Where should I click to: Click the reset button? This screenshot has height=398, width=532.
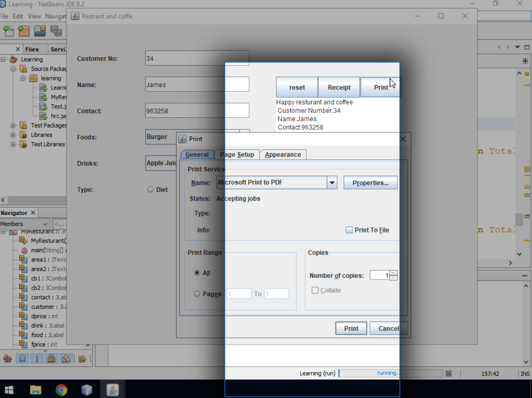coord(297,87)
